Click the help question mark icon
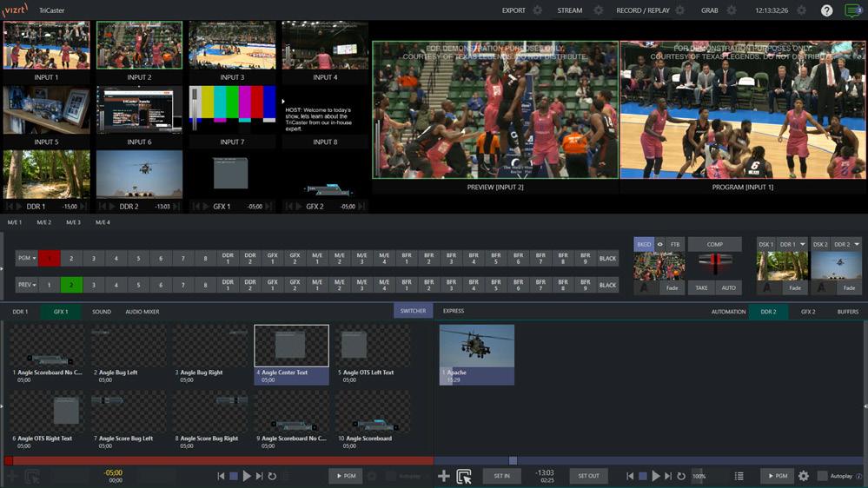This screenshot has width=868, height=488. click(826, 10)
